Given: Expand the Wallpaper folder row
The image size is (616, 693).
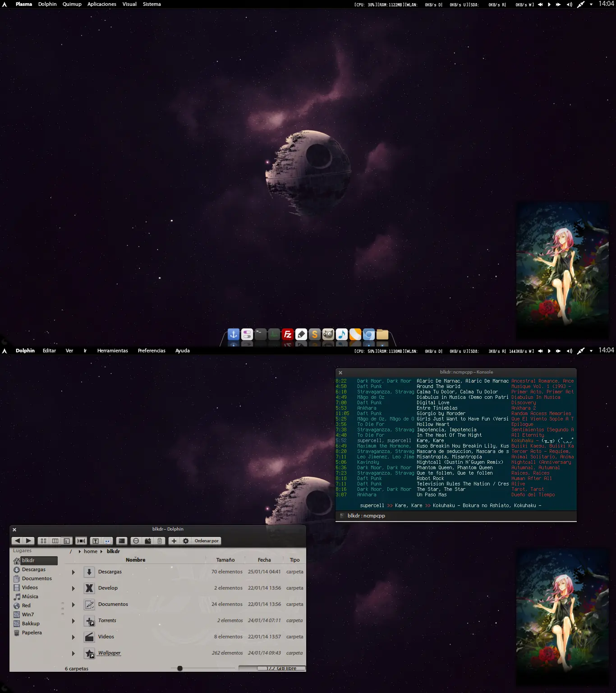Looking at the screenshot, I should [x=73, y=653].
